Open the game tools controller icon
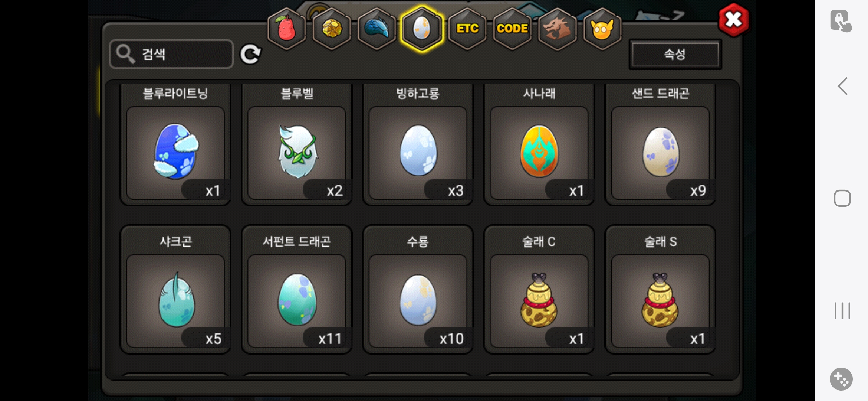The width and height of the screenshot is (868, 401). point(841,379)
